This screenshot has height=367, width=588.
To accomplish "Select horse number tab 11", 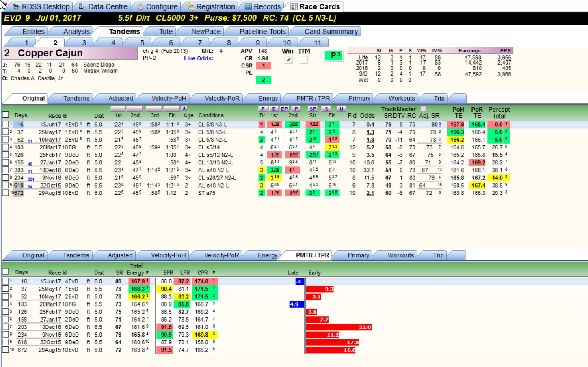I will pos(318,43).
